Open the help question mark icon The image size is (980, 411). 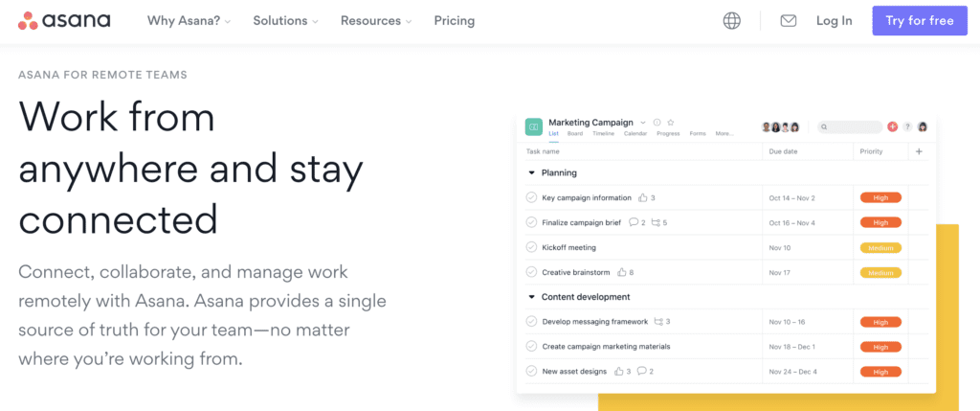click(907, 127)
